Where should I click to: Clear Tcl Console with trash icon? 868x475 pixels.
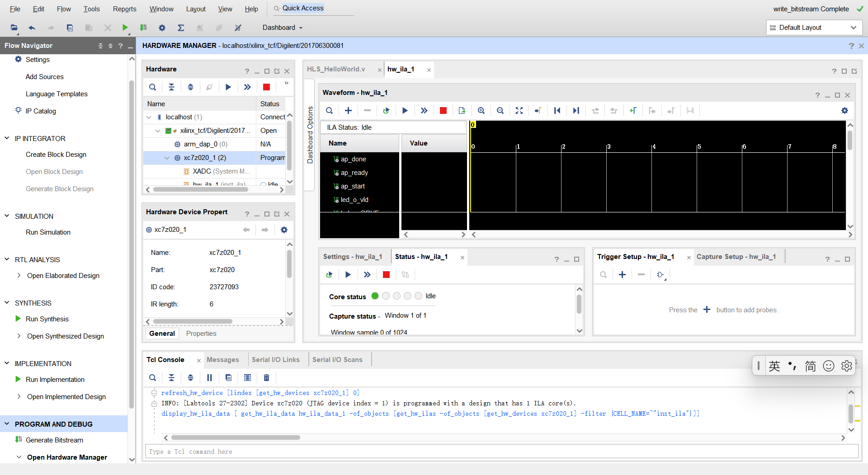click(266, 378)
